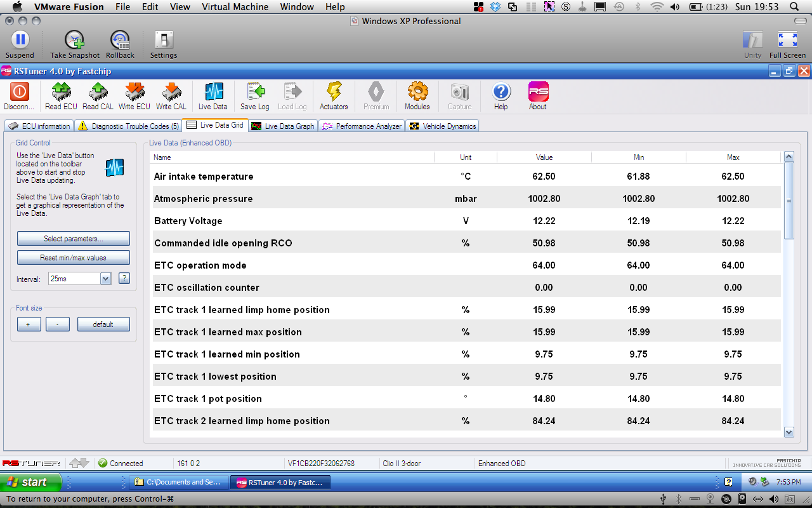Image resolution: width=812 pixels, height=508 pixels.
Task: Click the Value column header
Action: (544, 157)
